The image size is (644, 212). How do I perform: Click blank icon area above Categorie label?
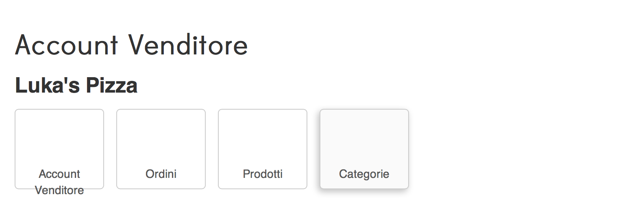tap(364, 136)
